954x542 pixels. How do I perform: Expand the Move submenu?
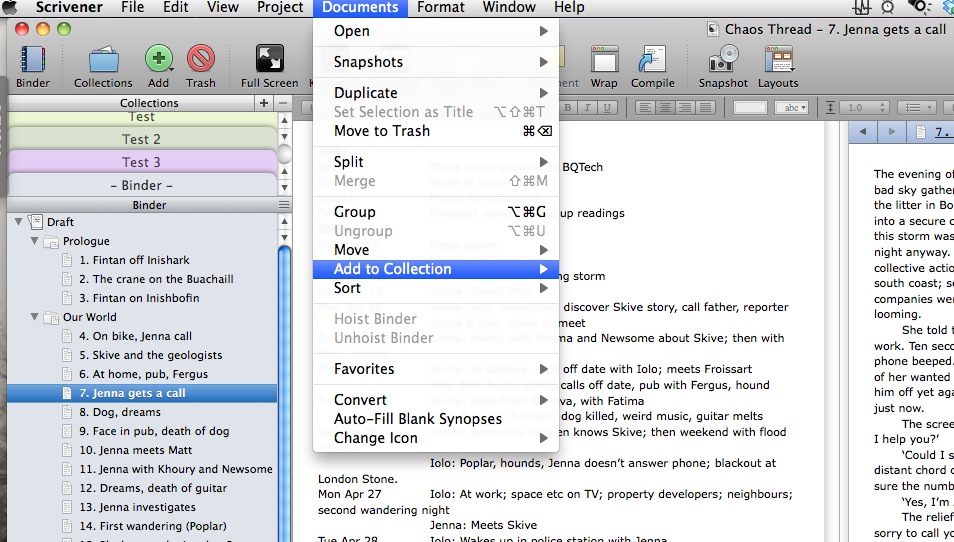436,250
